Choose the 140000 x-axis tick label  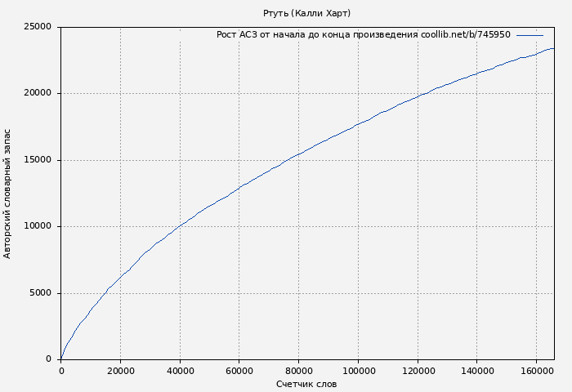click(x=476, y=371)
